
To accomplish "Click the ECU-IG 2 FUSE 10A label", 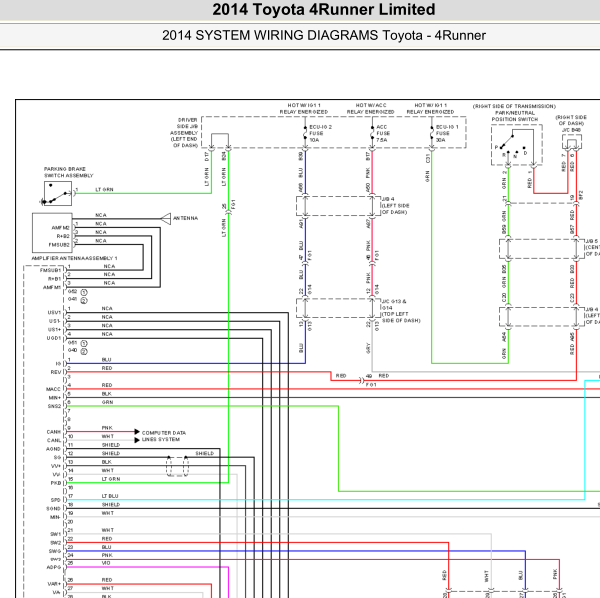I will (320, 133).
